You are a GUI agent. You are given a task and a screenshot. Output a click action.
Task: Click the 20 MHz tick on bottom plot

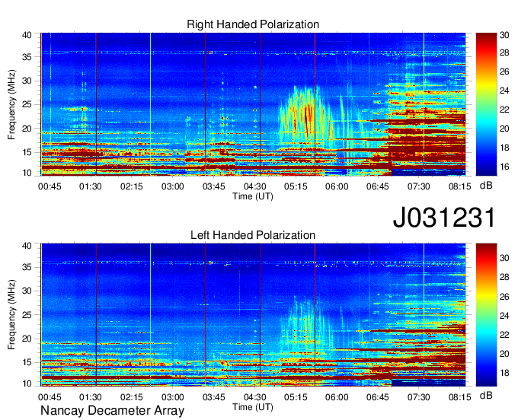pyautogui.click(x=27, y=339)
